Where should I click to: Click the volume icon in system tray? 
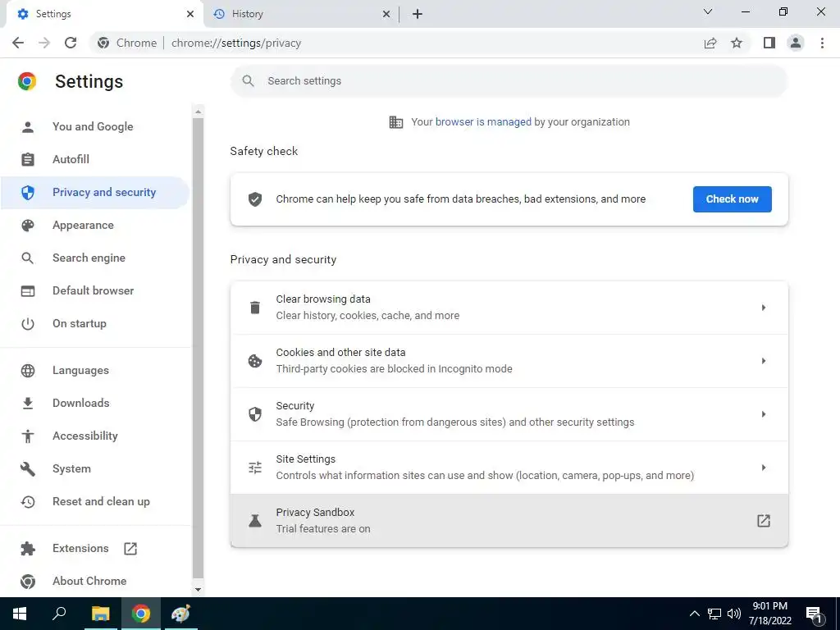(734, 614)
